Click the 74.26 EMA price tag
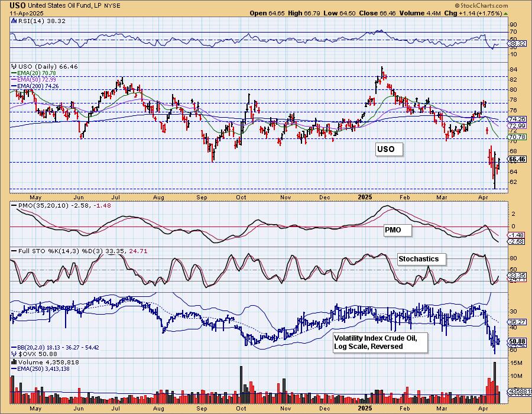This screenshot has height=414, width=532. pyautogui.click(x=518, y=119)
